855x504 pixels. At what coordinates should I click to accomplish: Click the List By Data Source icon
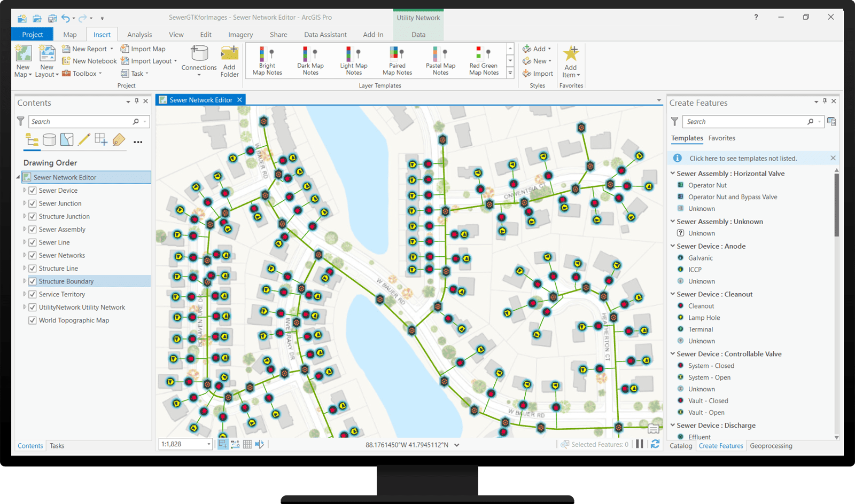tap(49, 140)
